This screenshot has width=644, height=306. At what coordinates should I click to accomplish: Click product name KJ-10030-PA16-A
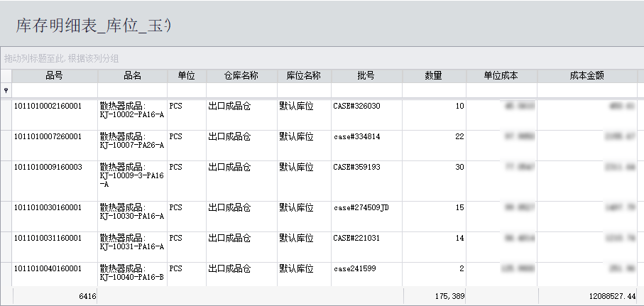132,216
